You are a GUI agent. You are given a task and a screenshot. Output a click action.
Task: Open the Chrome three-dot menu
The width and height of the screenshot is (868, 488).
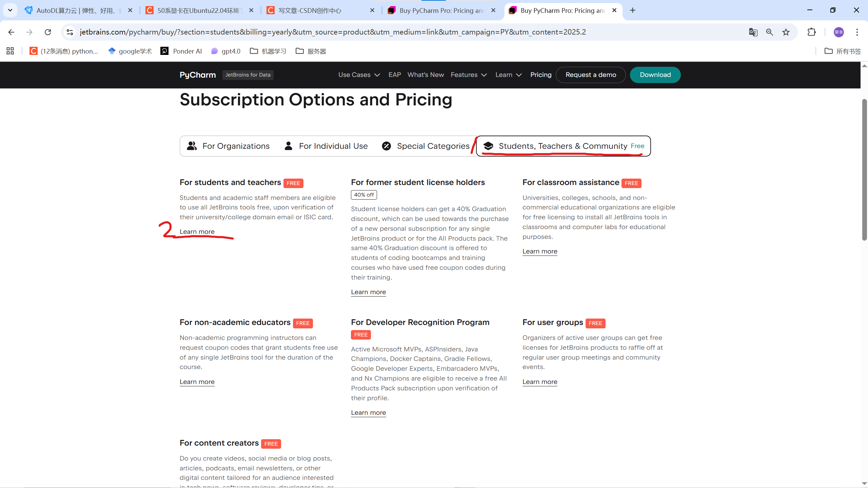857,32
